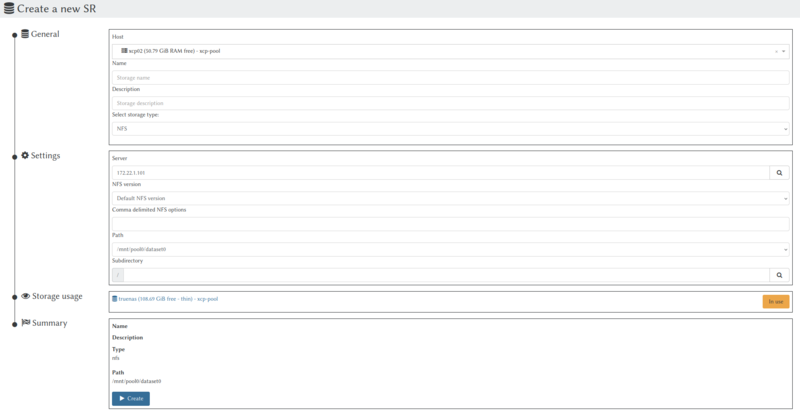Open the NFS version dropdown
800x419 pixels.
784,198
